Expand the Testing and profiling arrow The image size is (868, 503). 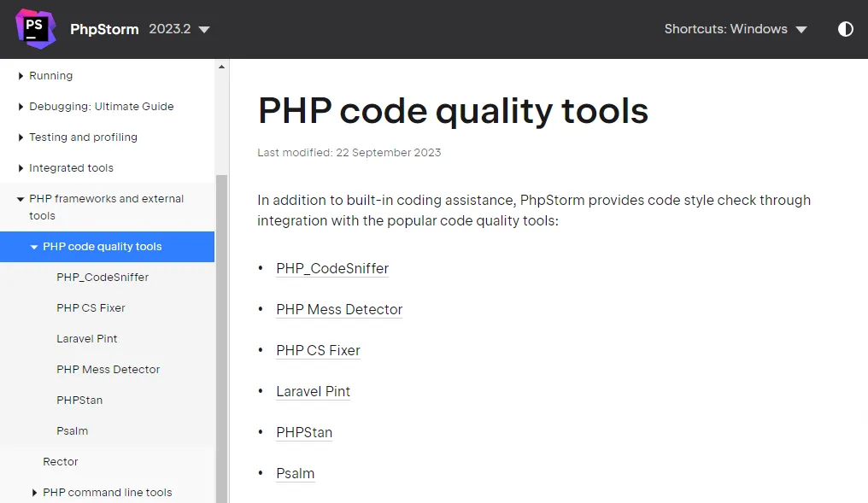(21, 137)
